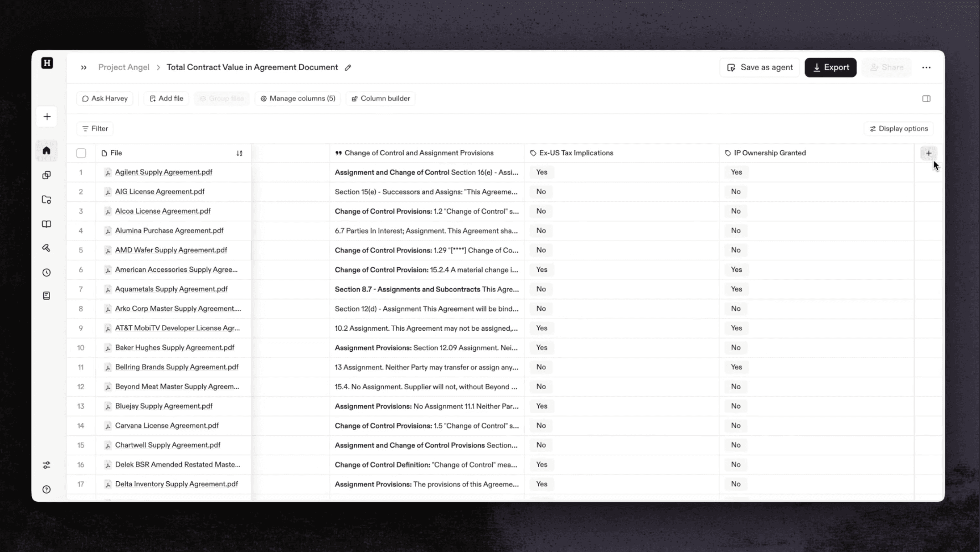
Task: Click PDF icon for Chartwell Supply Agreement
Action: pyautogui.click(x=108, y=445)
